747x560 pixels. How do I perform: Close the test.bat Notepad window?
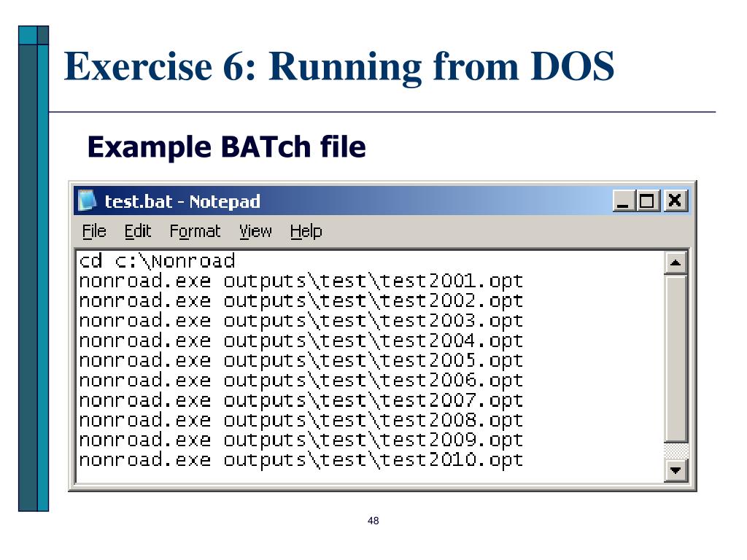tap(675, 201)
